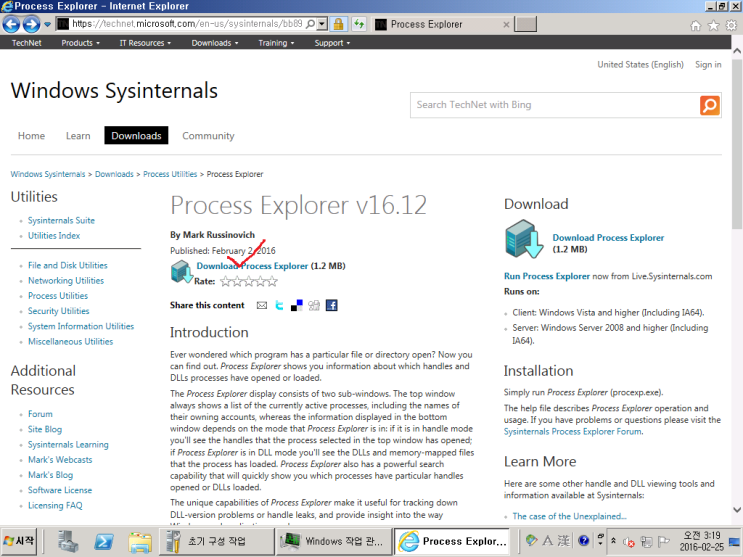743x557 pixels.
Task: Open Security Utilities link
Action: [x=58, y=311]
